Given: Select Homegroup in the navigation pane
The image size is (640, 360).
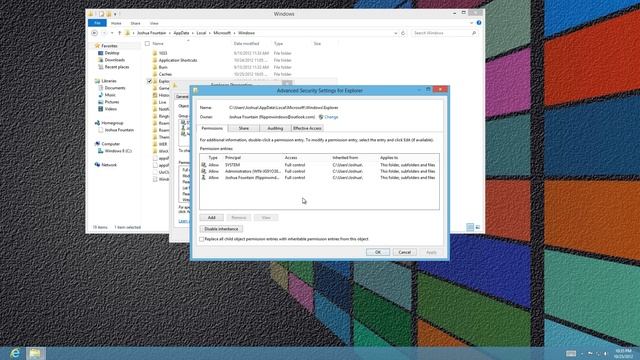Looking at the screenshot, I should [109, 122].
